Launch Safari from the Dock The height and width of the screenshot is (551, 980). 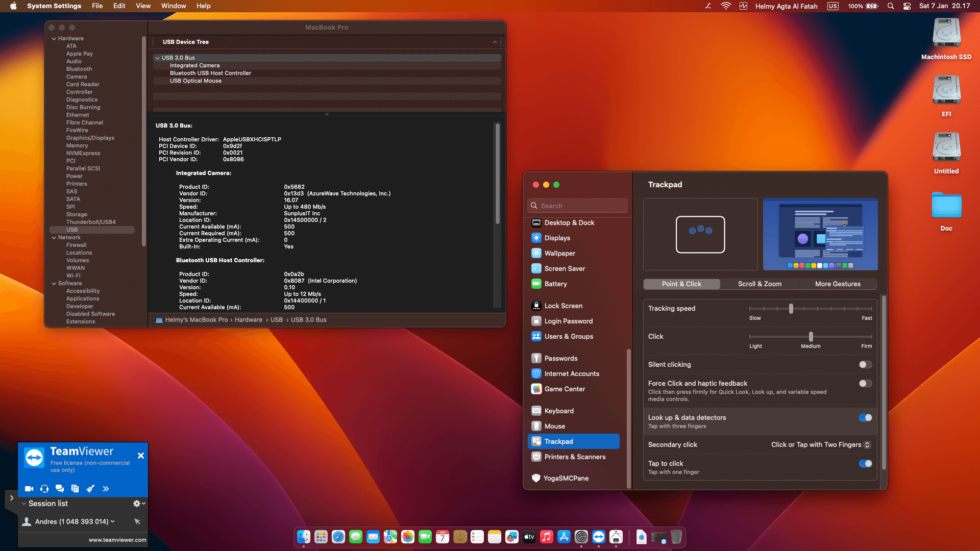tap(338, 537)
